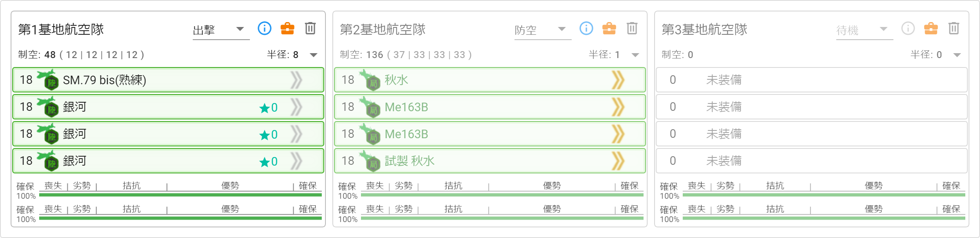
Task: Click slot count 18 of 試製 秋水
Action: coord(348,161)
